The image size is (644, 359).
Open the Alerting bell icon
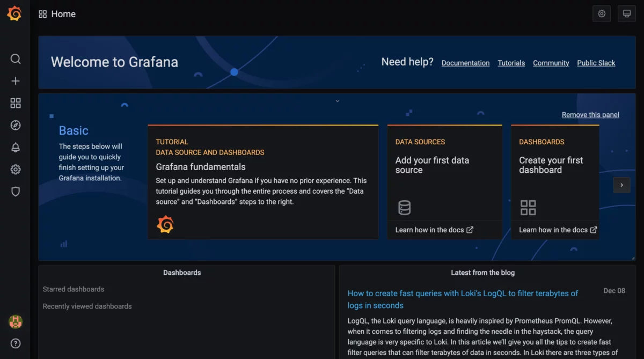pos(16,148)
